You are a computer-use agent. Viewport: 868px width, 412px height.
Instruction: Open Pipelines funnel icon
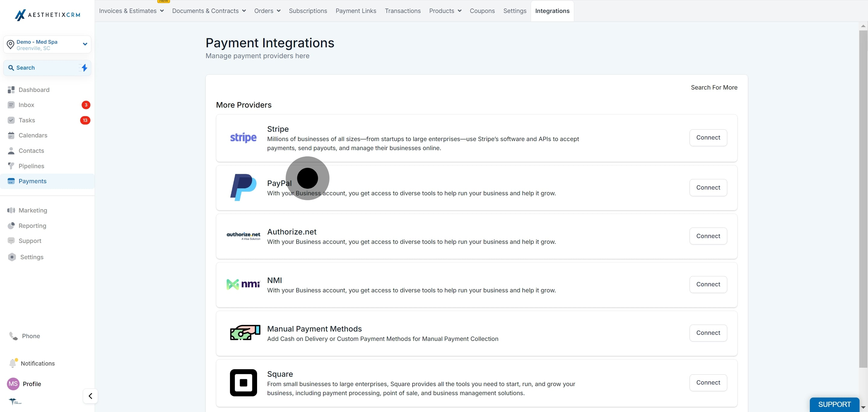11,166
